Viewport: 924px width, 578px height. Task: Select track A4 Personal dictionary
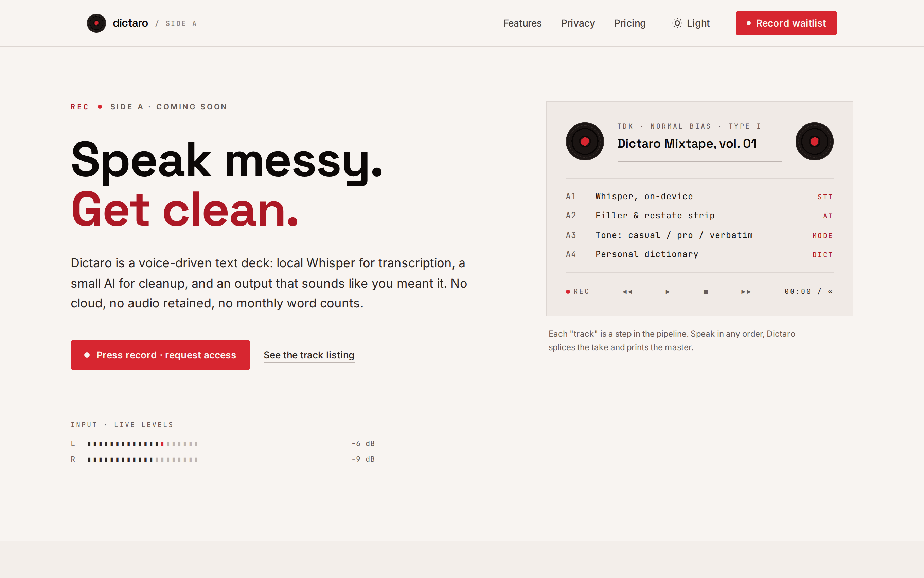tap(699, 254)
